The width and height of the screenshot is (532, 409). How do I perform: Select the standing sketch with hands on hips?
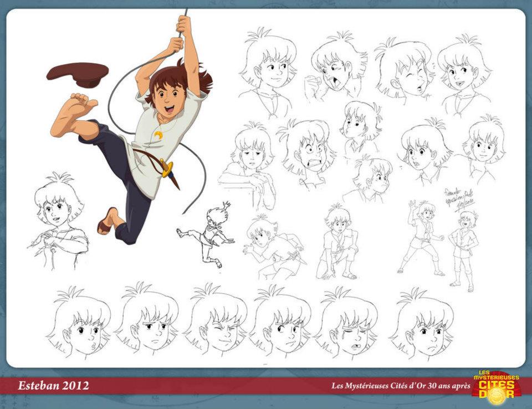(x=464, y=250)
